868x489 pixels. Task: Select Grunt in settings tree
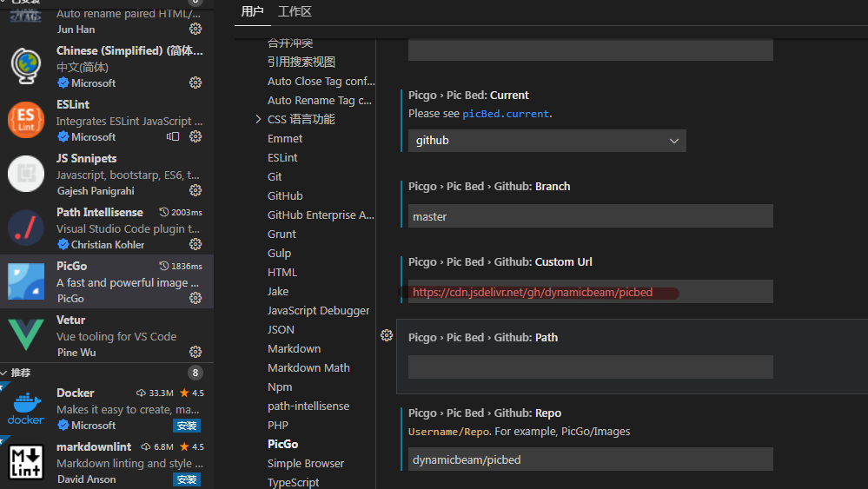point(282,234)
